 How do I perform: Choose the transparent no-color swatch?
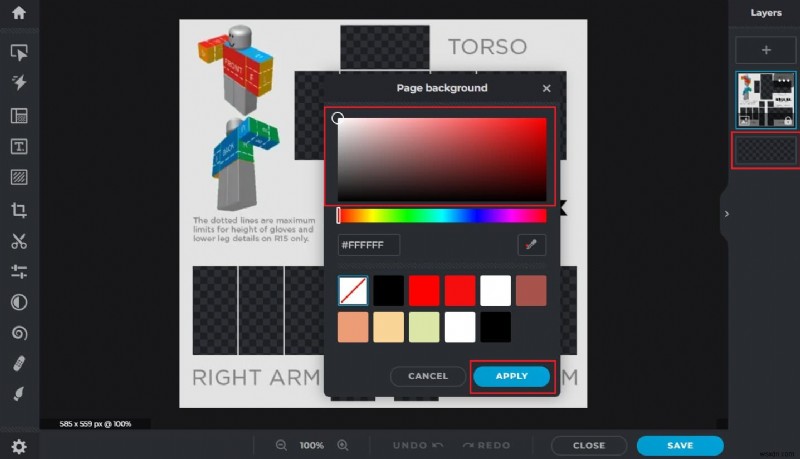coord(353,291)
